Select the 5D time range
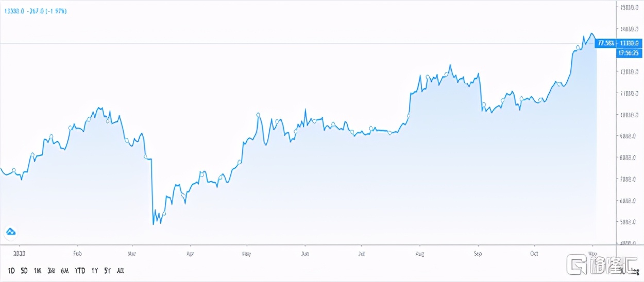The image size is (644, 282). click(x=24, y=270)
